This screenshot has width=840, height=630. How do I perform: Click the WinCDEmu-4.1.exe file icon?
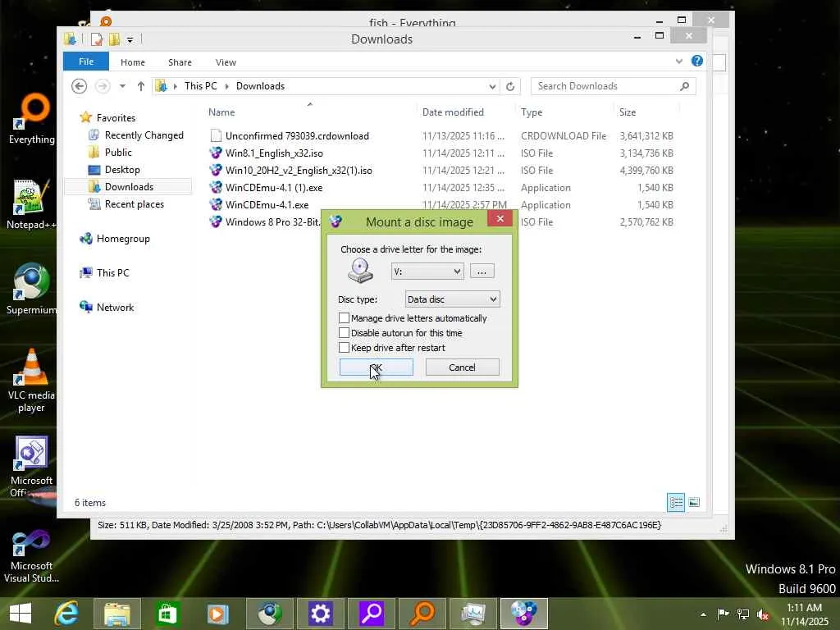216,204
